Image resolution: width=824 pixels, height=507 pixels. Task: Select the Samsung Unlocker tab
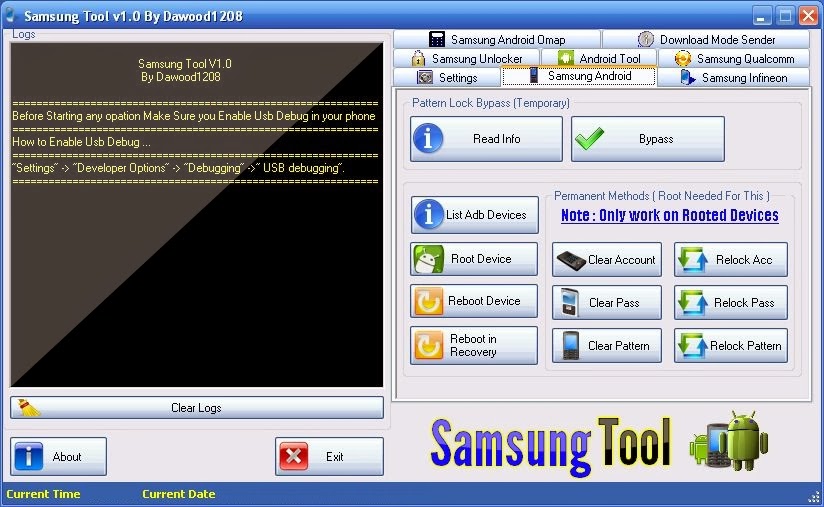tap(467, 58)
